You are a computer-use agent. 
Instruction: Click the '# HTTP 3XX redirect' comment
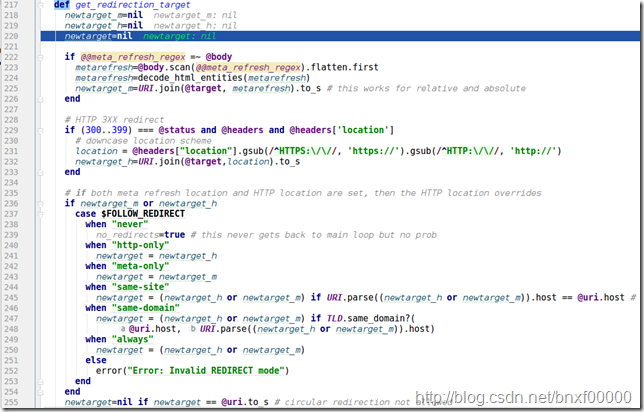pyautogui.click(x=114, y=120)
